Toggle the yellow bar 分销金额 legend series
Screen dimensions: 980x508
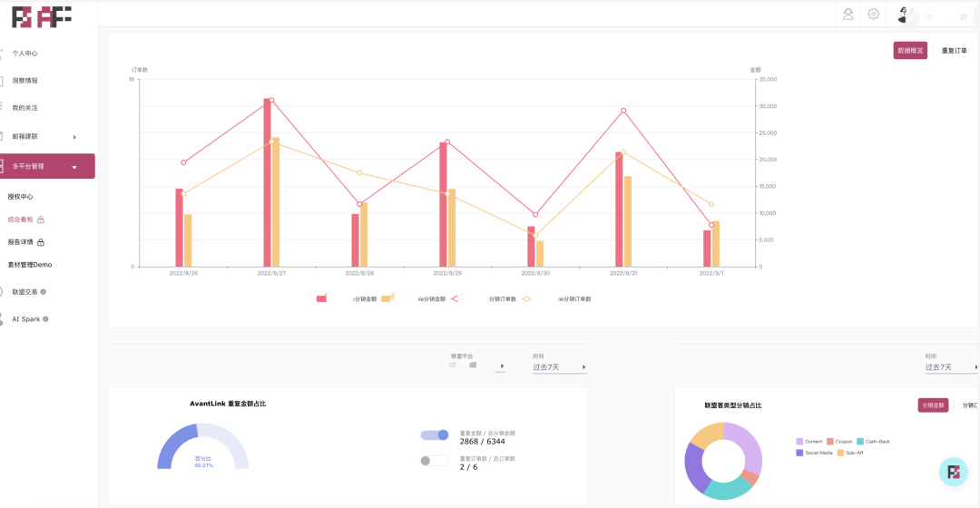pyautogui.click(x=387, y=298)
